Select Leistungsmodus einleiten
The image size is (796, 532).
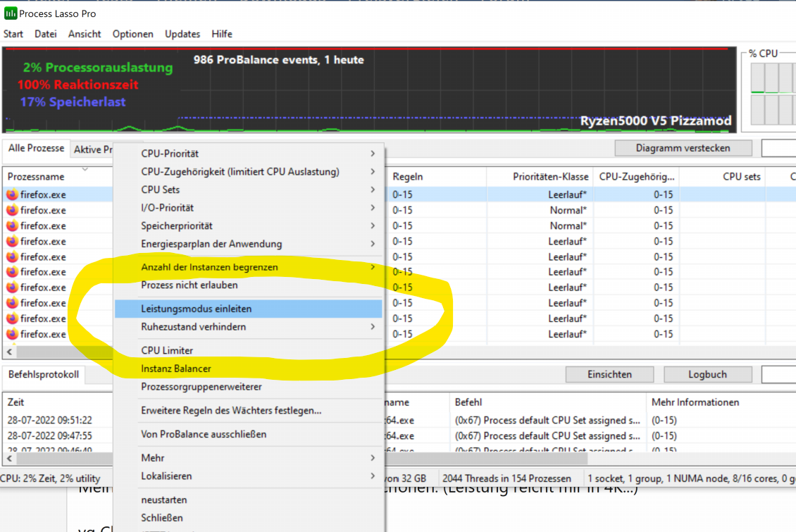[249, 309]
